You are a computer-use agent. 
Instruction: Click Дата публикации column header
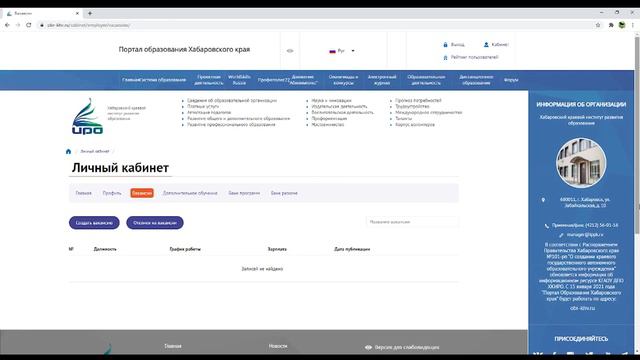(352, 249)
